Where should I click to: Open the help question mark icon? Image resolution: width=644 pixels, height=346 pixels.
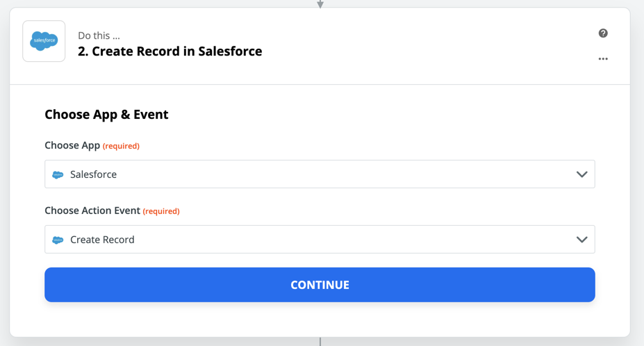pyautogui.click(x=603, y=33)
